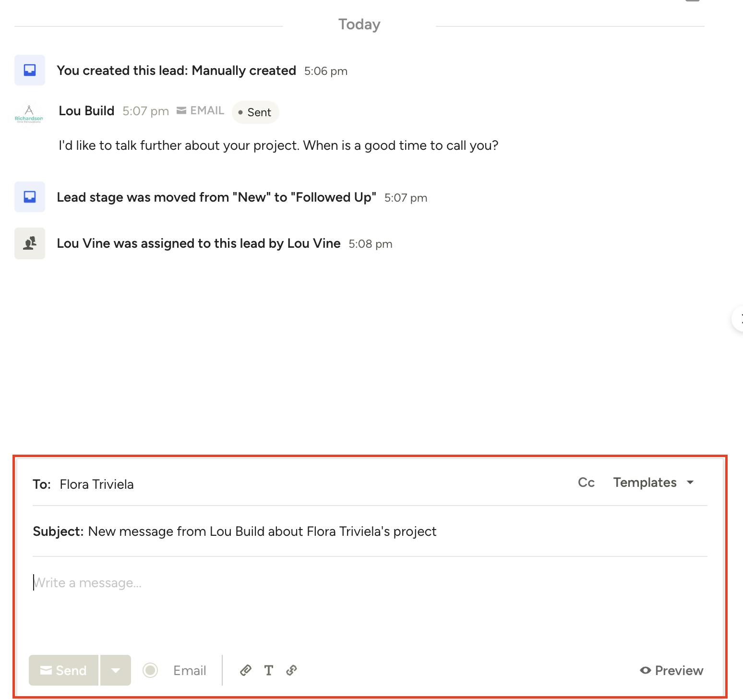Click the Sent status badge
The image size is (743, 700).
click(255, 112)
